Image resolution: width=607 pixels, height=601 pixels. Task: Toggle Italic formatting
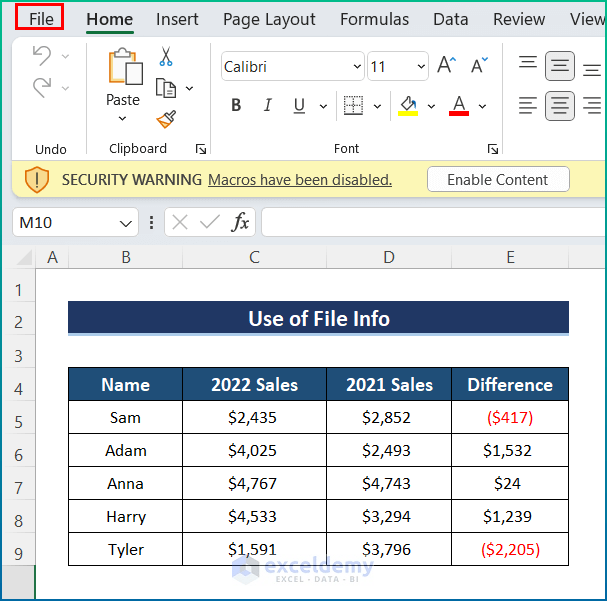[267, 105]
